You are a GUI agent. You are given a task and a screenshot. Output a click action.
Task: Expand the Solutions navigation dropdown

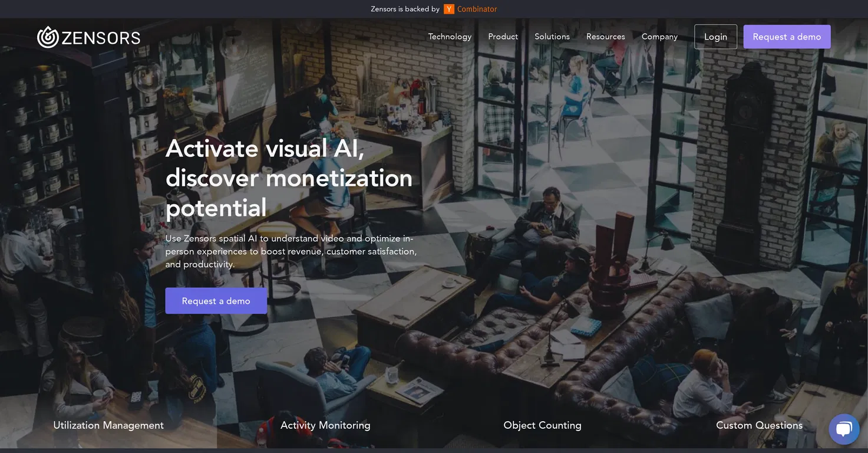[552, 37]
